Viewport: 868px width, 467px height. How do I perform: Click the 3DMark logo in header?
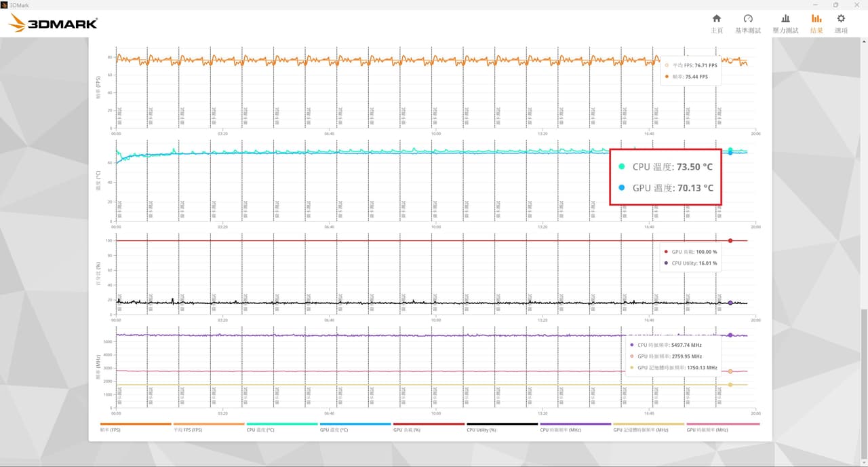coord(54,23)
